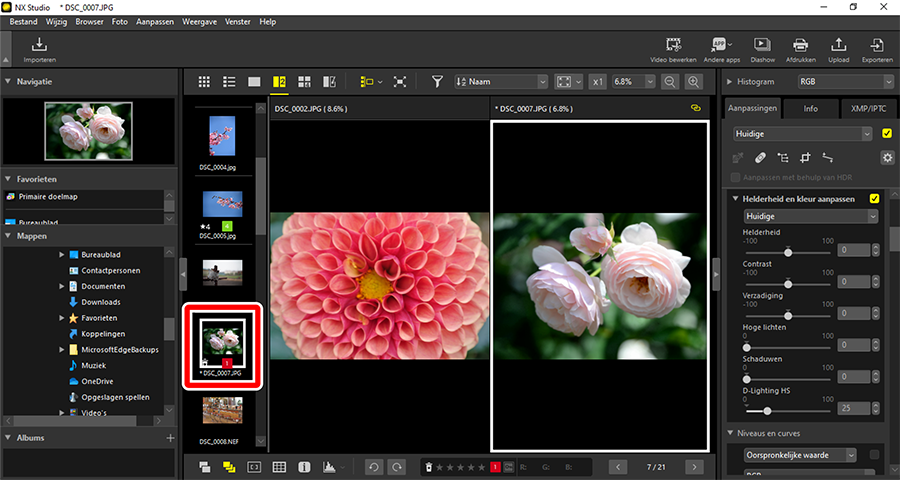Click the x1 100% zoom button
This screenshot has height=480, width=900.
[598, 82]
